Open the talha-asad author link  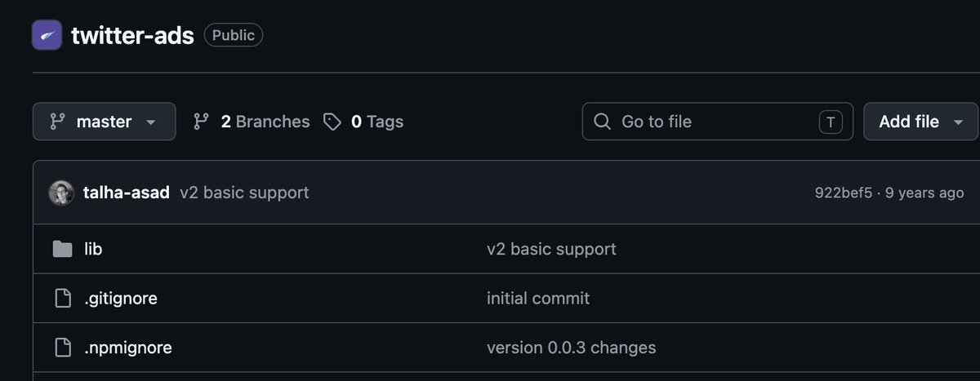click(x=127, y=193)
